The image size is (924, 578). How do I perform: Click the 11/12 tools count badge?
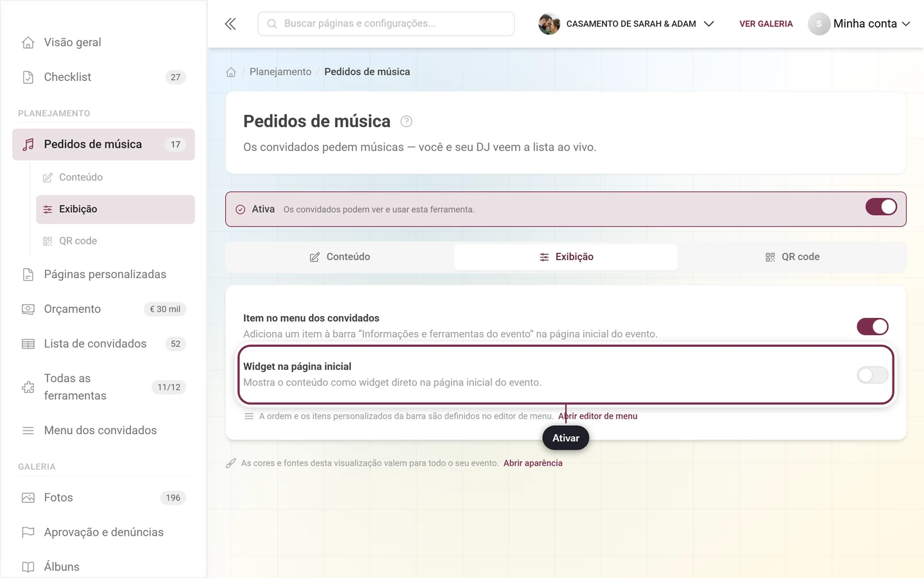(x=169, y=387)
